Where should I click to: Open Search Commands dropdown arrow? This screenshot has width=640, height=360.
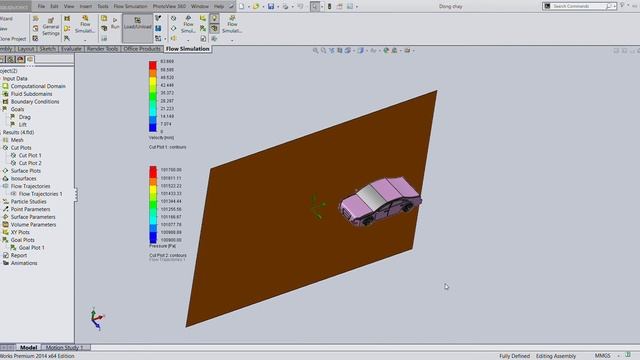pyautogui.click(x=614, y=6)
